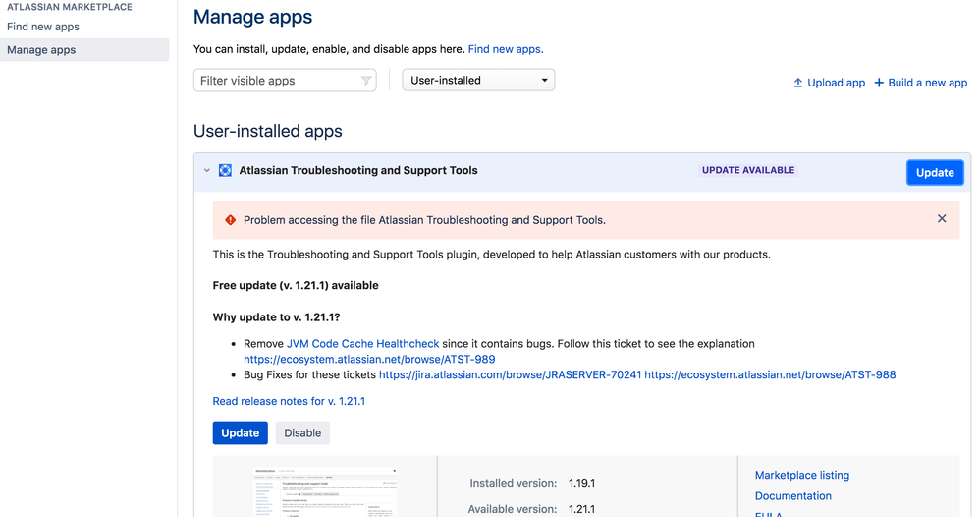Image resolution: width=980 pixels, height=517 pixels.
Task: Focus the Filter visible apps field
Action: [285, 81]
